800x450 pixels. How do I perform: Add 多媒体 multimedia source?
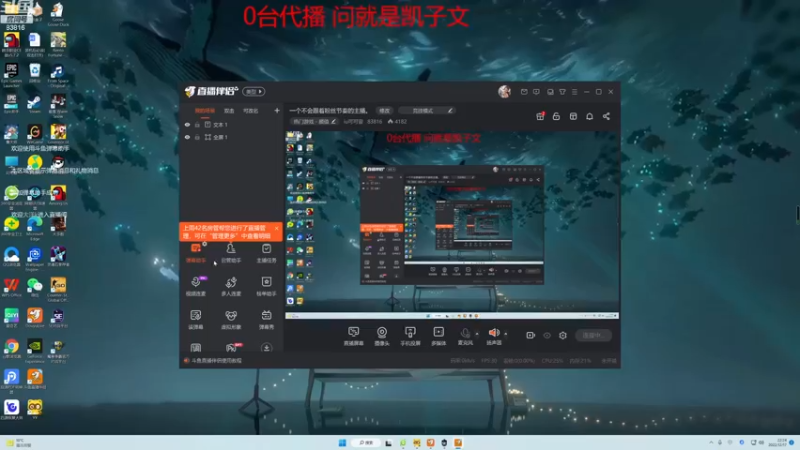click(438, 336)
